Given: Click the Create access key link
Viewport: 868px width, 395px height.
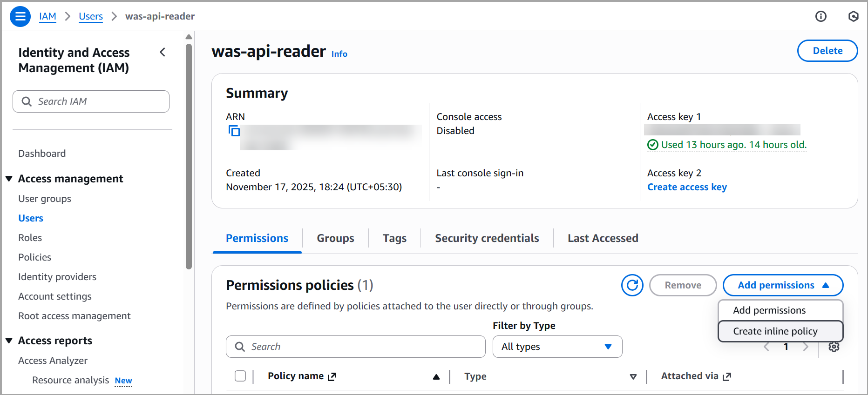Looking at the screenshot, I should [x=687, y=187].
